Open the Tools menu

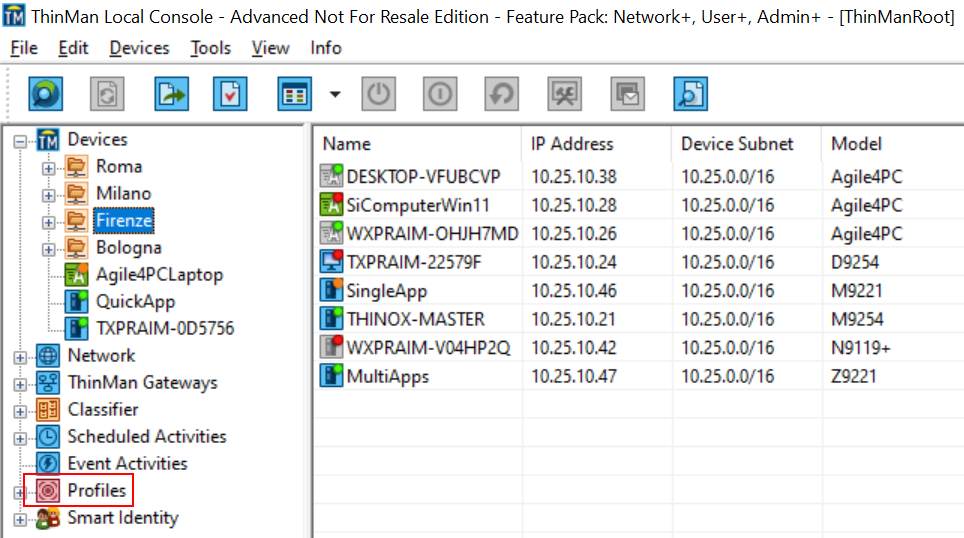tap(211, 48)
